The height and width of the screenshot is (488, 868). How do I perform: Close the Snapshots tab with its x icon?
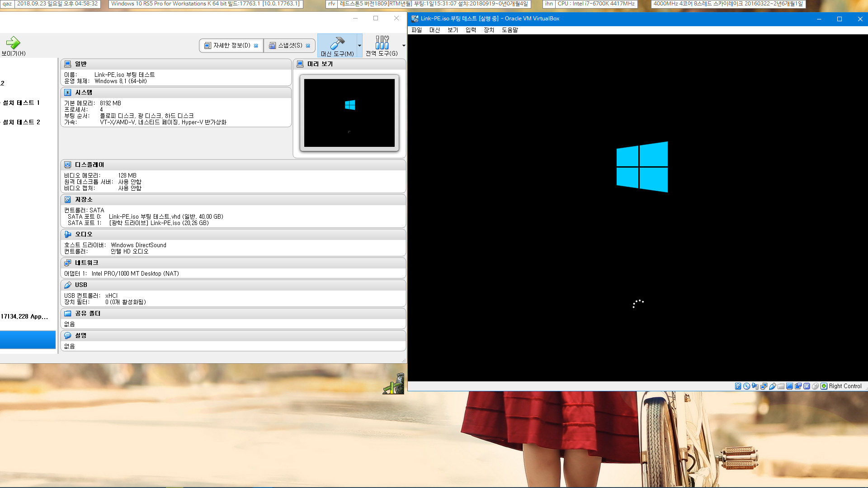coord(308,46)
